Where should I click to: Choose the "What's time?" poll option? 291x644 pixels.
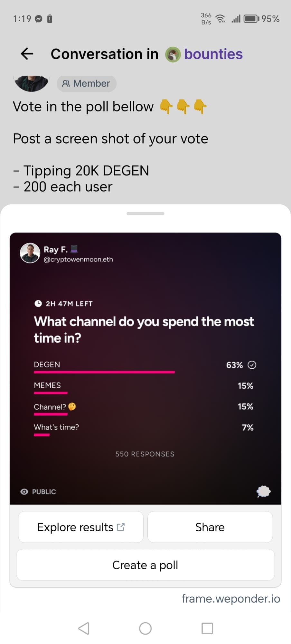145,429
